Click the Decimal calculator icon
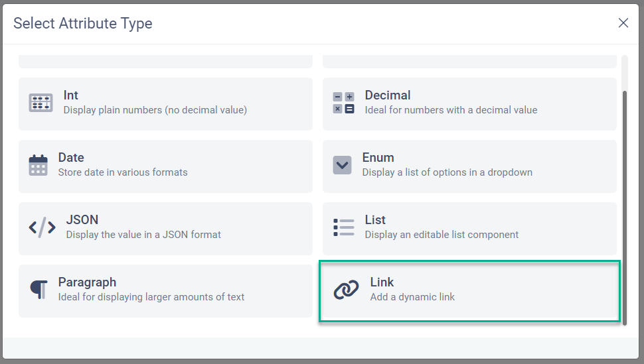This screenshot has height=364, width=644. pos(343,103)
